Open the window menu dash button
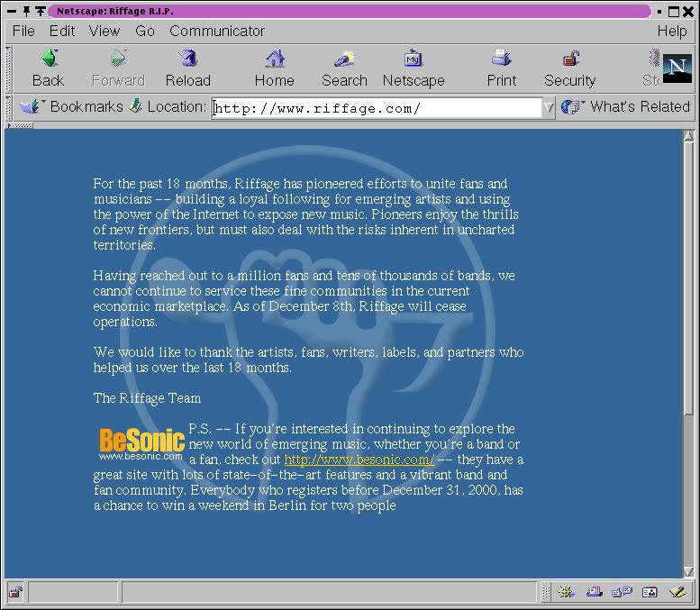This screenshot has width=700, height=610. [x=12, y=11]
